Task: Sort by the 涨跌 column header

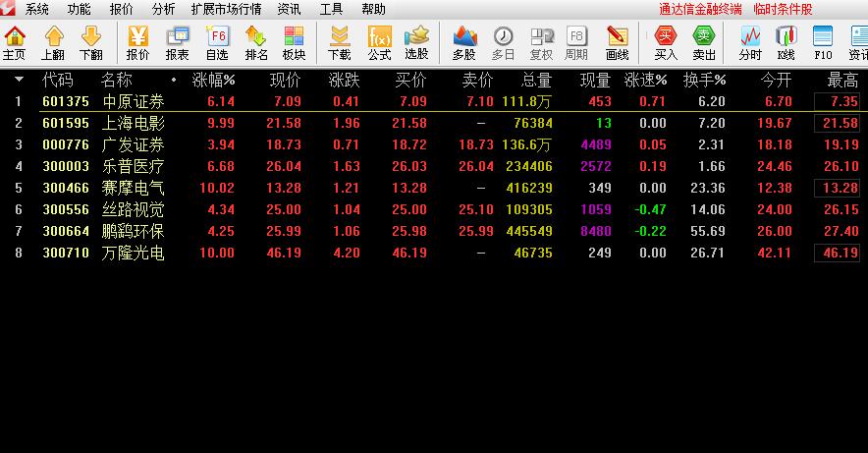Action: click(x=344, y=81)
